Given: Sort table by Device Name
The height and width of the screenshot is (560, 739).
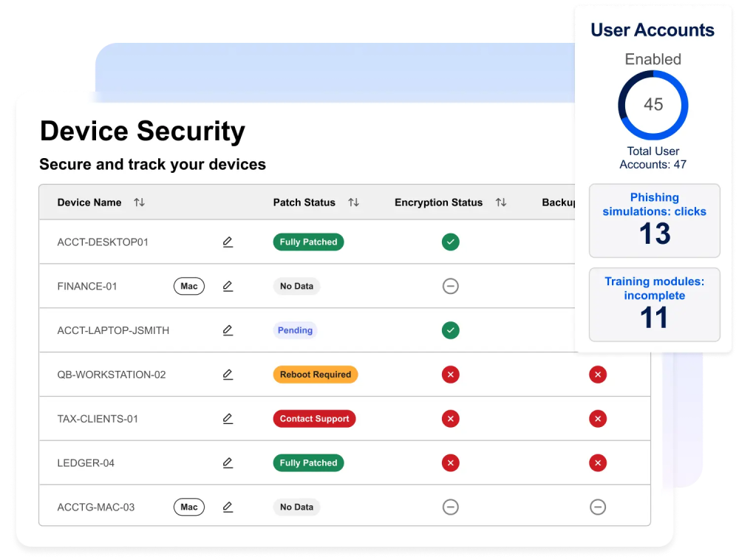Looking at the screenshot, I should pyautogui.click(x=139, y=202).
